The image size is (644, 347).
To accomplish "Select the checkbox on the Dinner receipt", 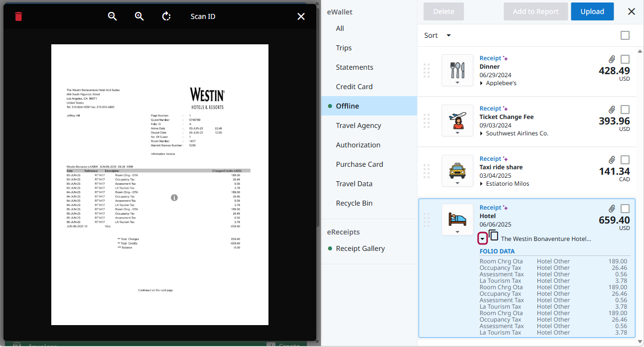I will pos(625,59).
